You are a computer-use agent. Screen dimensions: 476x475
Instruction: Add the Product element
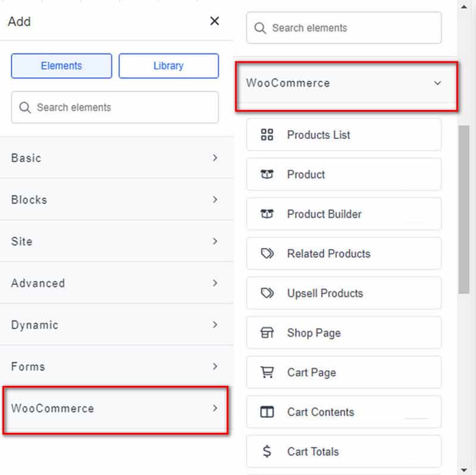[x=344, y=174]
